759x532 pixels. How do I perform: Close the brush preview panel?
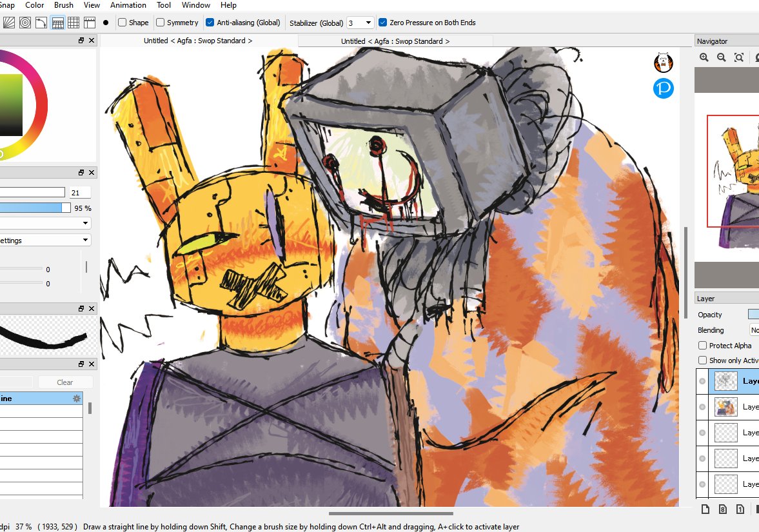tap(92, 308)
